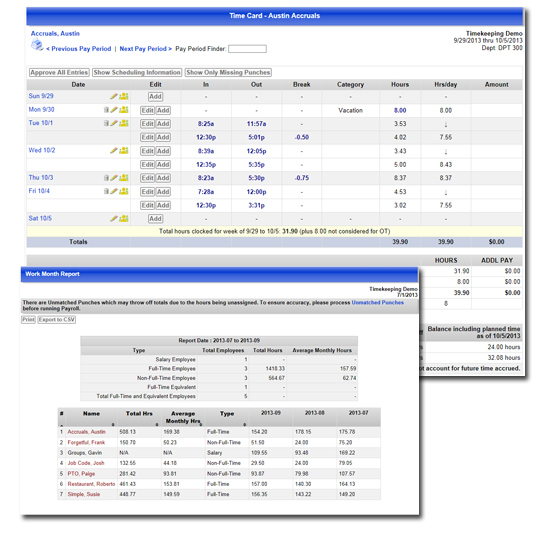Click the pencil icon on Thu 10/3 row
This screenshot has width=550, height=550.
pyautogui.click(x=114, y=178)
